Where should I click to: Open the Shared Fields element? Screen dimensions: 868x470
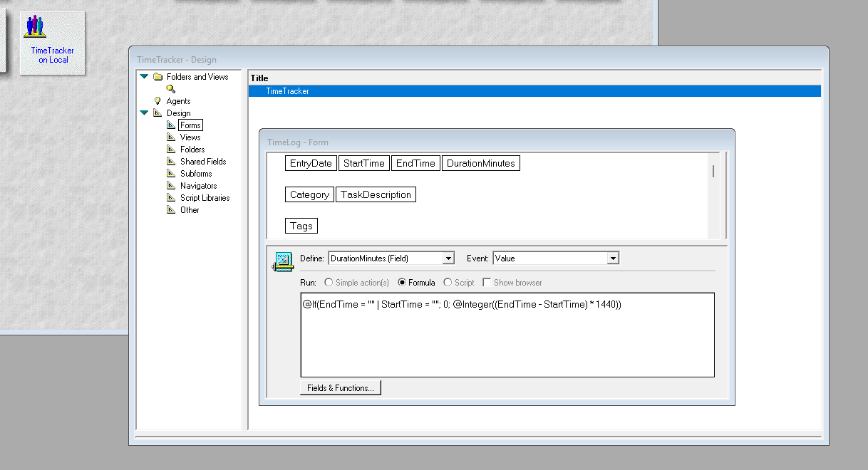click(x=172, y=161)
